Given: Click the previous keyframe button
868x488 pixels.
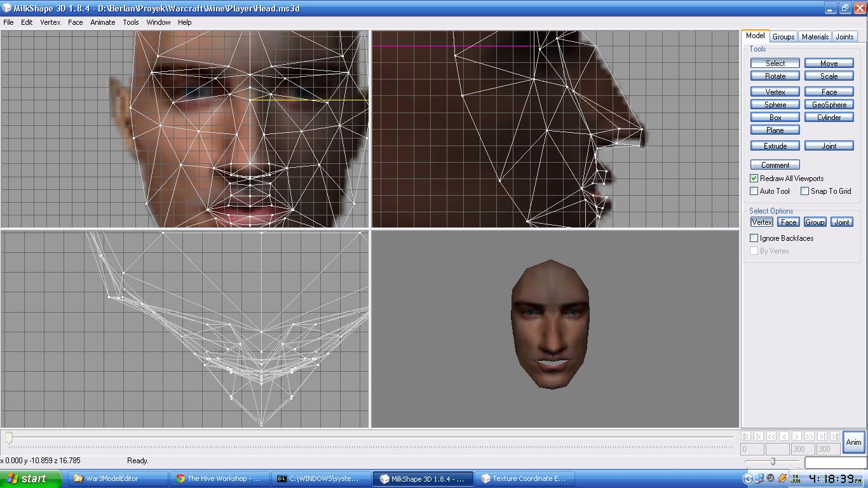Looking at the screenshot, I should coord(759,436).
